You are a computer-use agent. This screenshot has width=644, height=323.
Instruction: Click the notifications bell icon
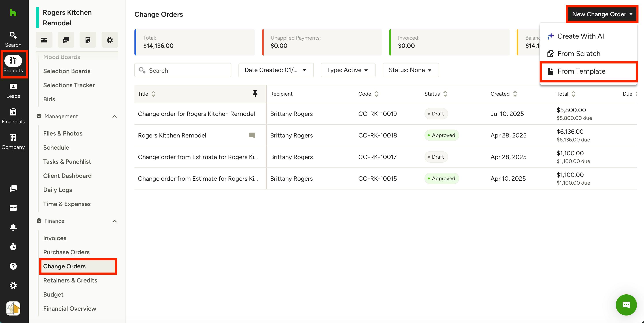(13, 227)
